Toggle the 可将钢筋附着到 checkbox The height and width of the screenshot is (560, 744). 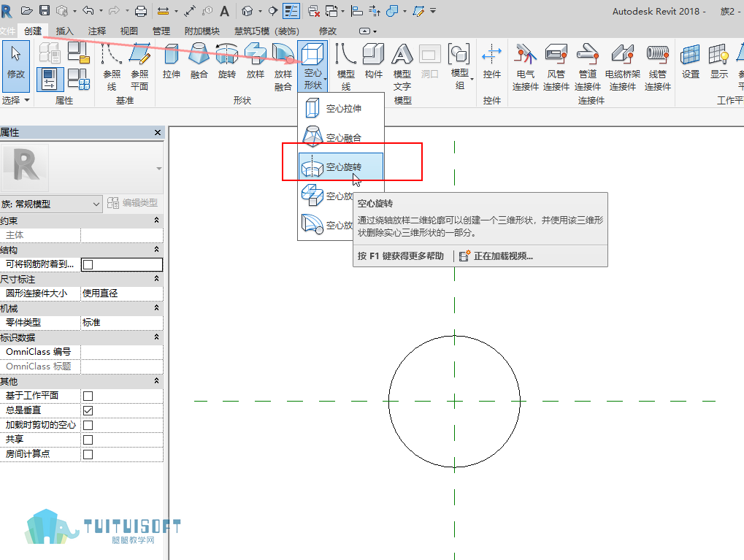pyautogui.click(x=88, y=264)
